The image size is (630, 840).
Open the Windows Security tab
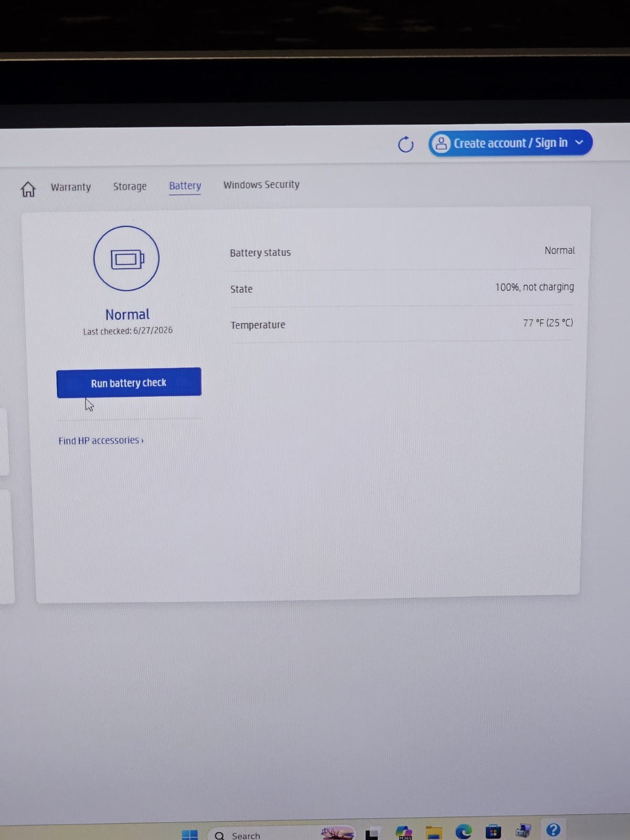[x=261, y=185]
